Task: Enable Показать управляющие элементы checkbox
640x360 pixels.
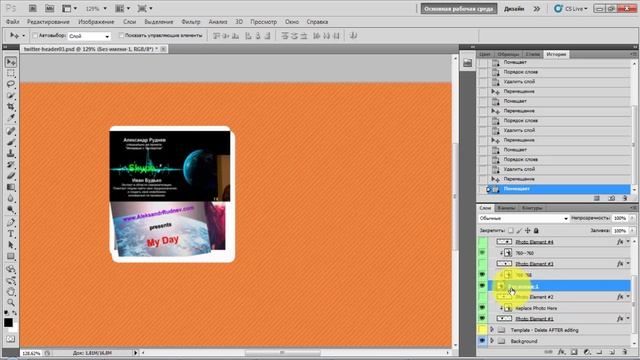Action: coord(121,36)
